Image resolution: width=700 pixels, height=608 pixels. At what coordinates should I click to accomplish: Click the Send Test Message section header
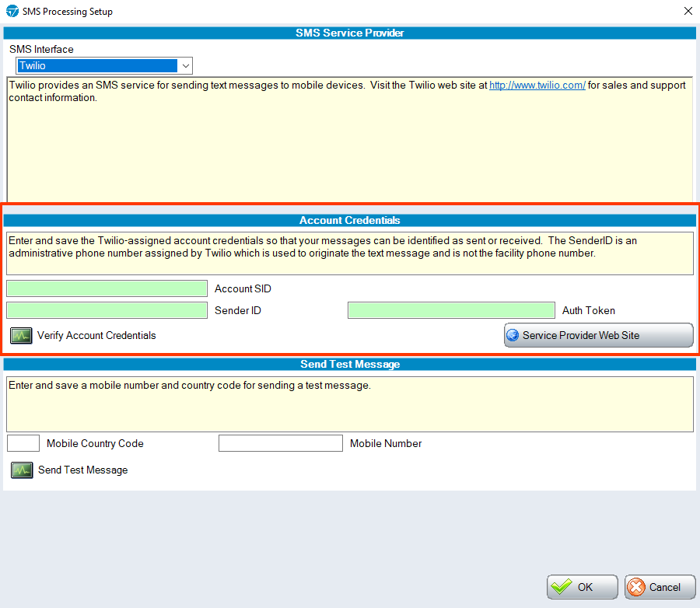point(349,365)
